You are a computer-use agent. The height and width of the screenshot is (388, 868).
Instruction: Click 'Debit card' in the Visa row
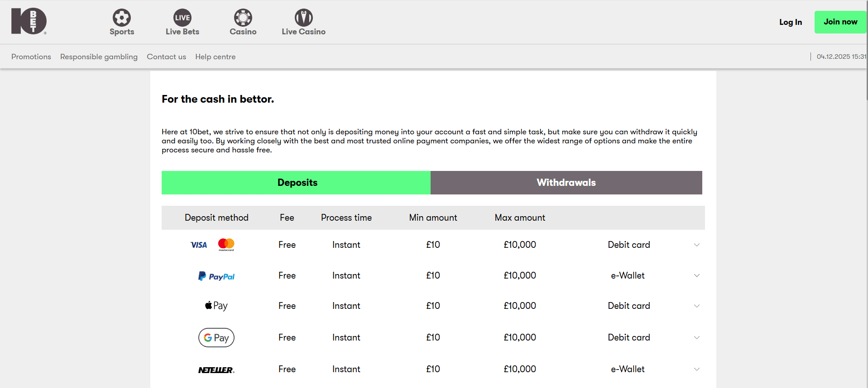pyautogui.click(x=629, y=245)
